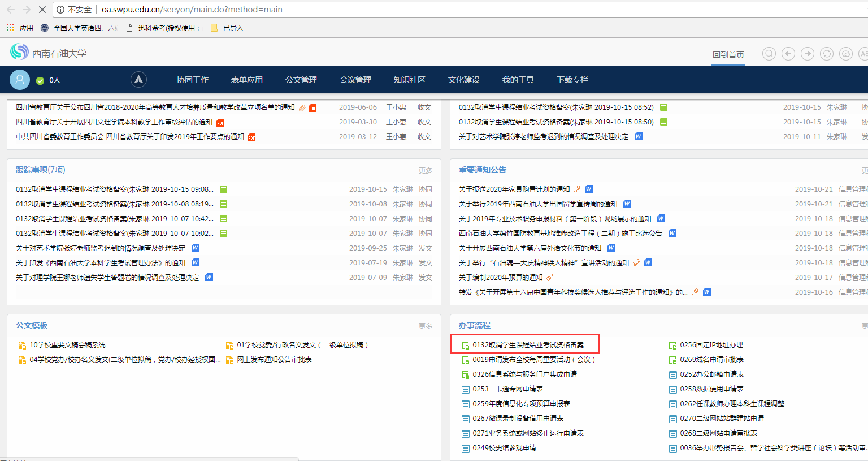Open the 会议管理 menu
The width and height of the screenshot is (868, 461).
[355, 80]
